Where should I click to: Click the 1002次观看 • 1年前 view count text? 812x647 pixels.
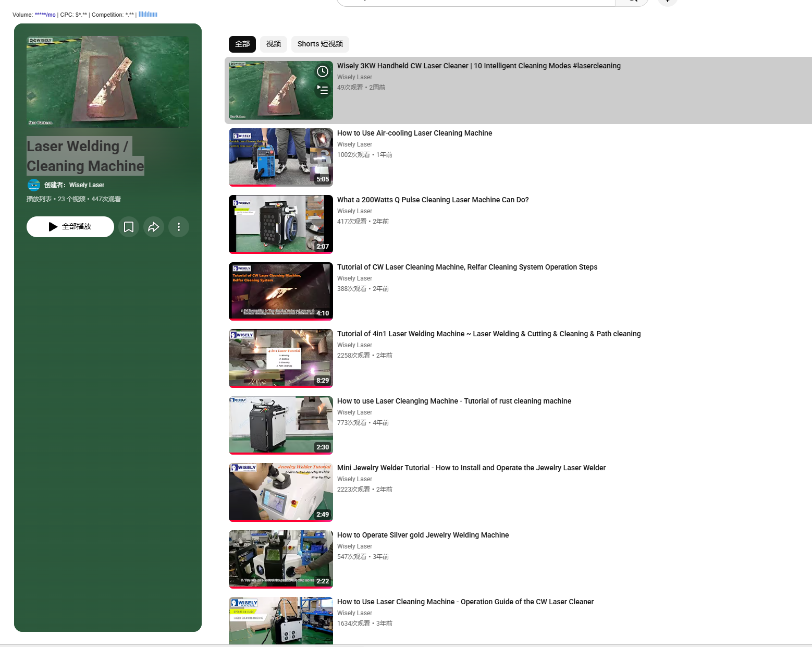tap(365, 155)
